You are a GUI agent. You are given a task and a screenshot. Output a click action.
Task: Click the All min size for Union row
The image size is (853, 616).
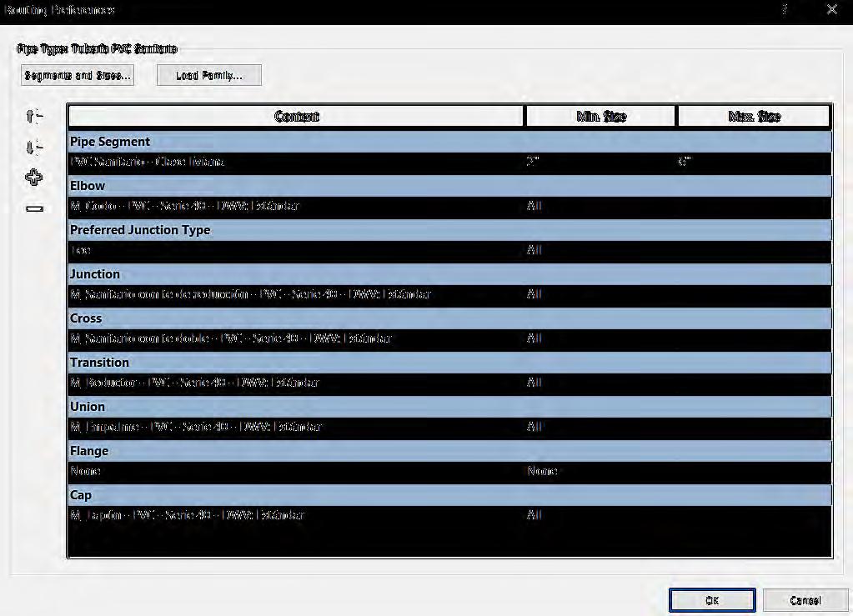tap(600, 427)
